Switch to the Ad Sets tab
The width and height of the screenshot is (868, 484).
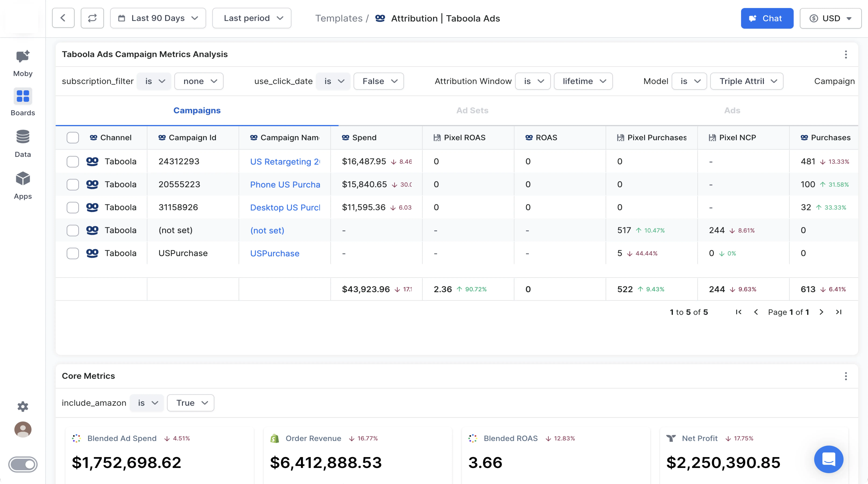(x=472, y=110)
